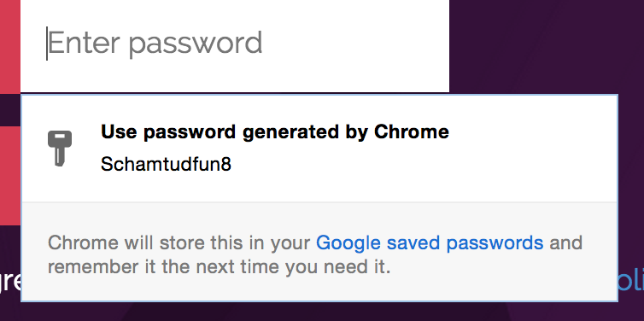Click "Chrome will store this in your" text

pyautogui.click(x=179, y=242)
